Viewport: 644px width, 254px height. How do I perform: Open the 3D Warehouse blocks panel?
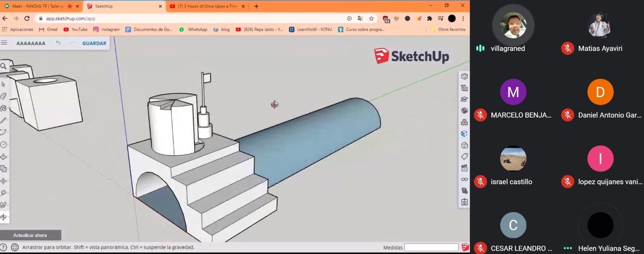(x=464, y=122)
